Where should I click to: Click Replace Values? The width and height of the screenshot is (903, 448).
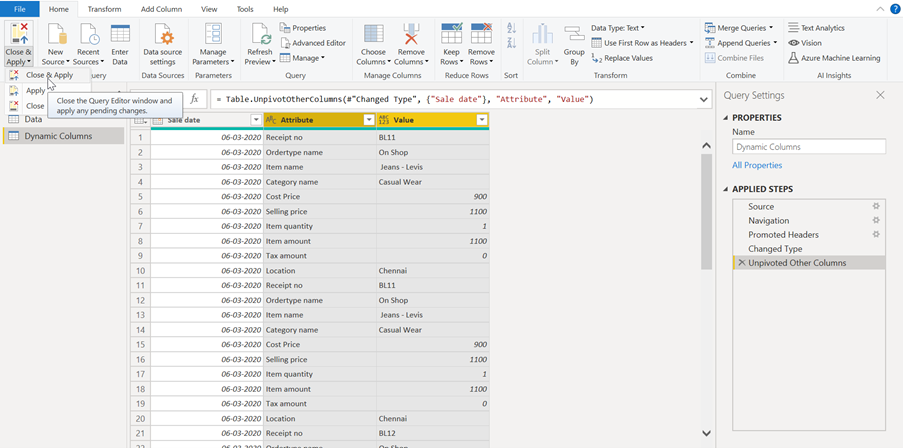pyautogui.click(x=622, y=58)
